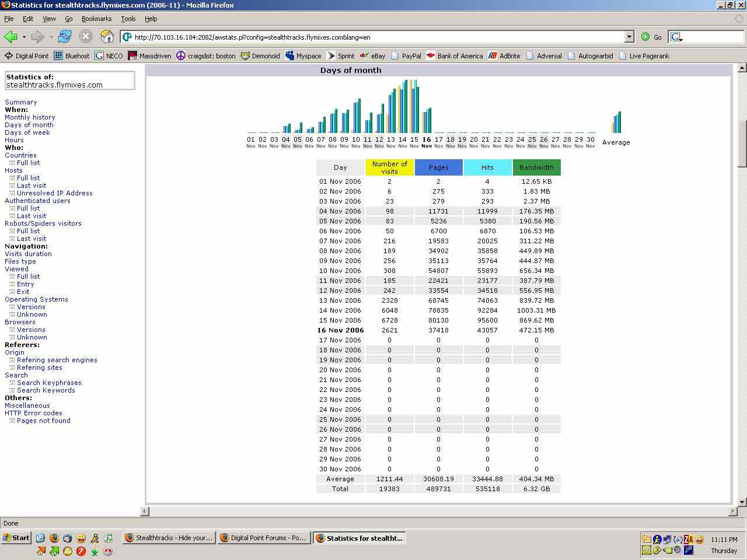The image size is (747, 560).
Task: Go to Monthly history link
Action: (x=30, y=117)
